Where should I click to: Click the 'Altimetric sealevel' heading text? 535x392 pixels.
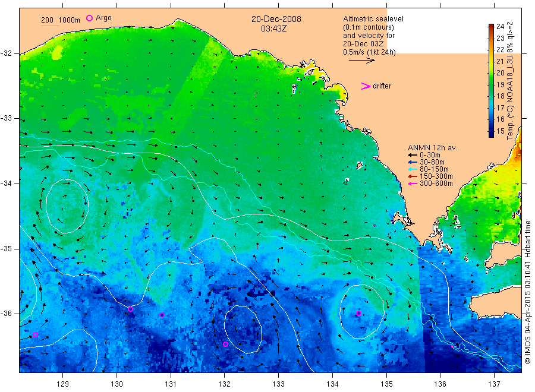coord(373,19)
